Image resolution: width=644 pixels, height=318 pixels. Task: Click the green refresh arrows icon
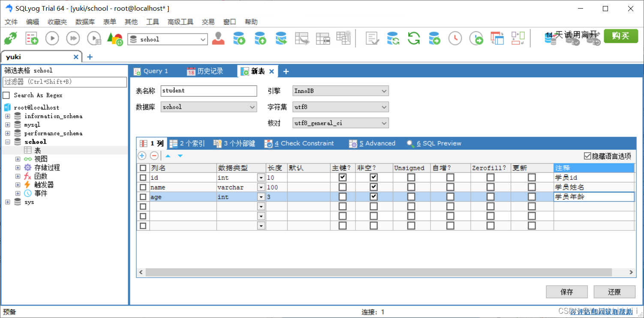click(x=414, y=39)
